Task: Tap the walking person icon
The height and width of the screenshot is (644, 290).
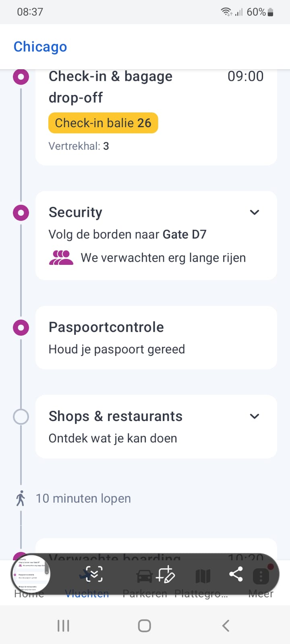Action: pyautogui.click(x=21, y=498)
